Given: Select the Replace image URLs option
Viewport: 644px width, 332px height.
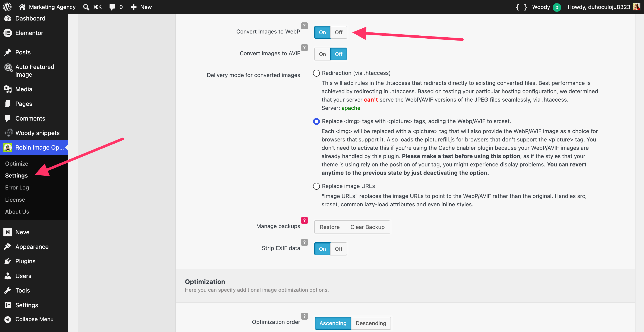Looking at the screenshot, I should tap(316, 186).
